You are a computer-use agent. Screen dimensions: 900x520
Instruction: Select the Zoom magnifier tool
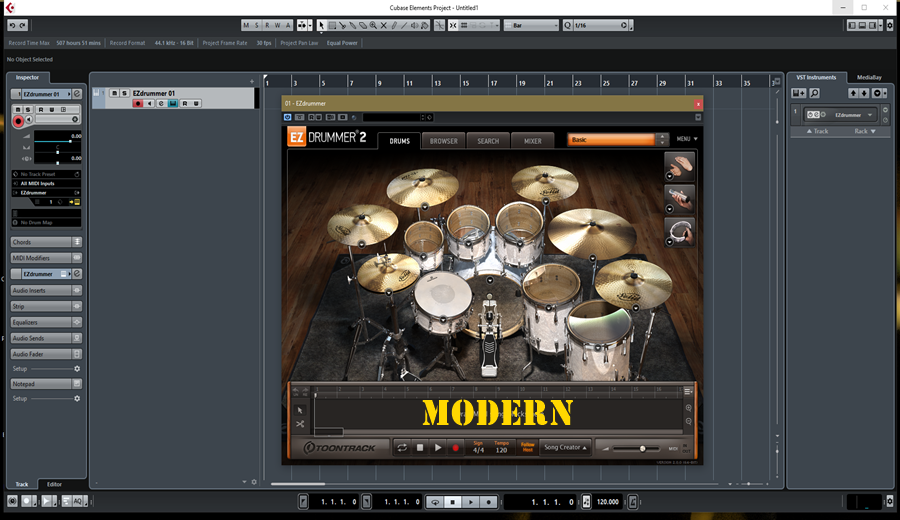(373, 25)
